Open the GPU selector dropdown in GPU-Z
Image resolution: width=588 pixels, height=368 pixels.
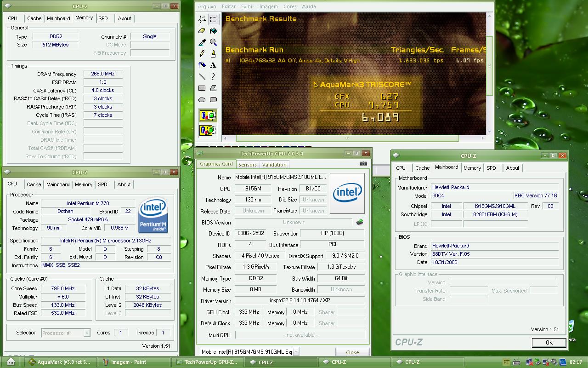point(249,352)
